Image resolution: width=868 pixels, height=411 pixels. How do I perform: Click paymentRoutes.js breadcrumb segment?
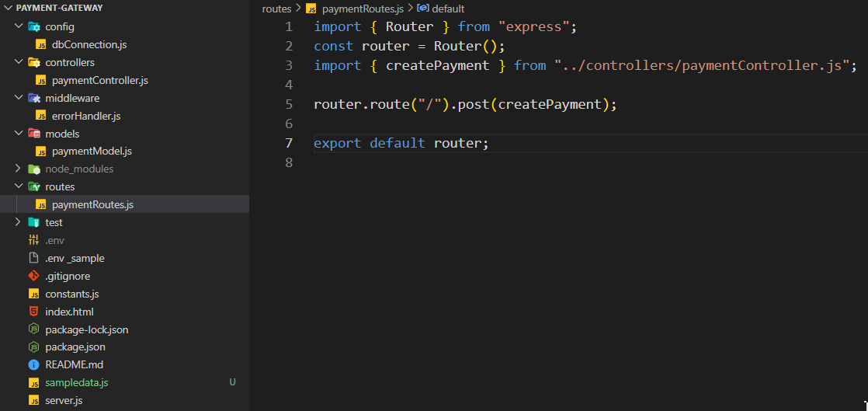363,9
